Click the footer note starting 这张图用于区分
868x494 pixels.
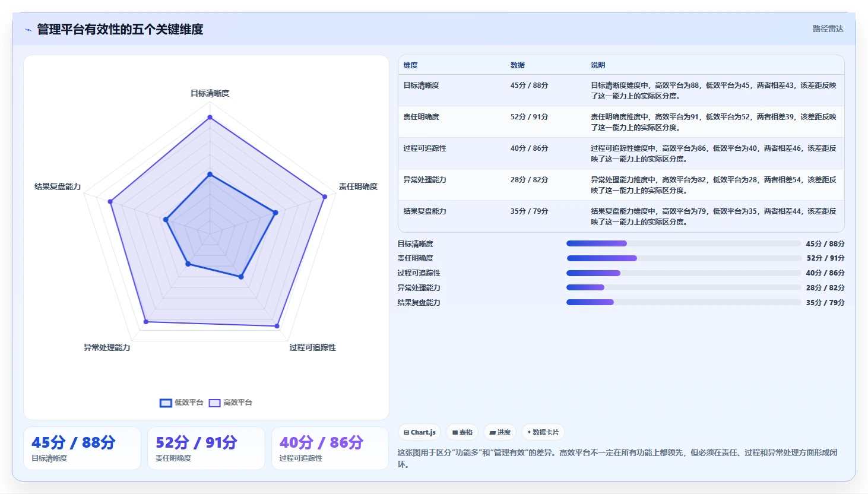coord(617,458)
